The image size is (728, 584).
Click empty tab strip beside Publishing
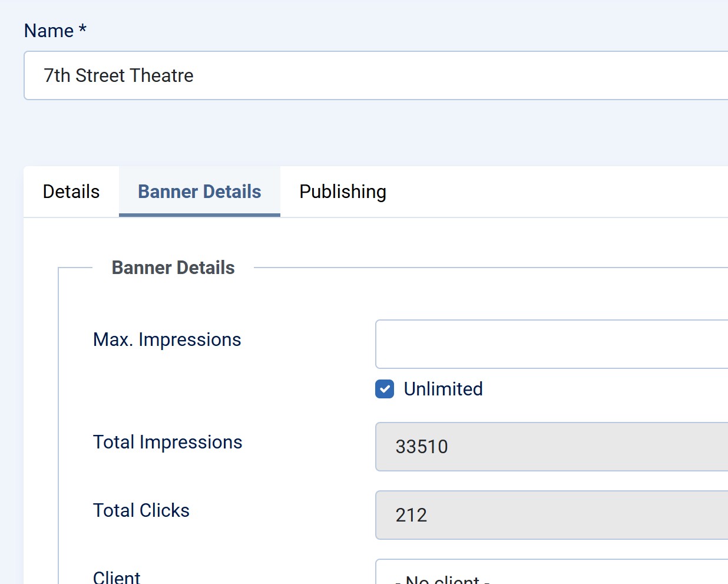[560, 192]
